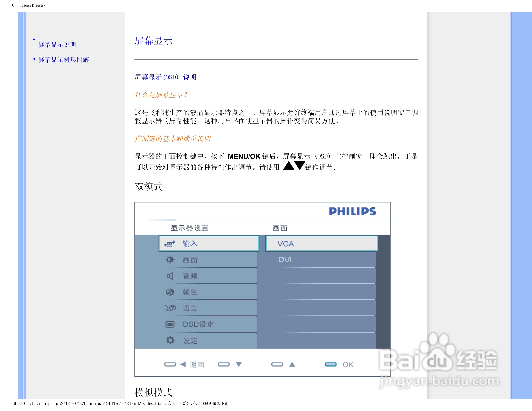
Task: Click the audio speaker icon
Action: coord(170,276)
